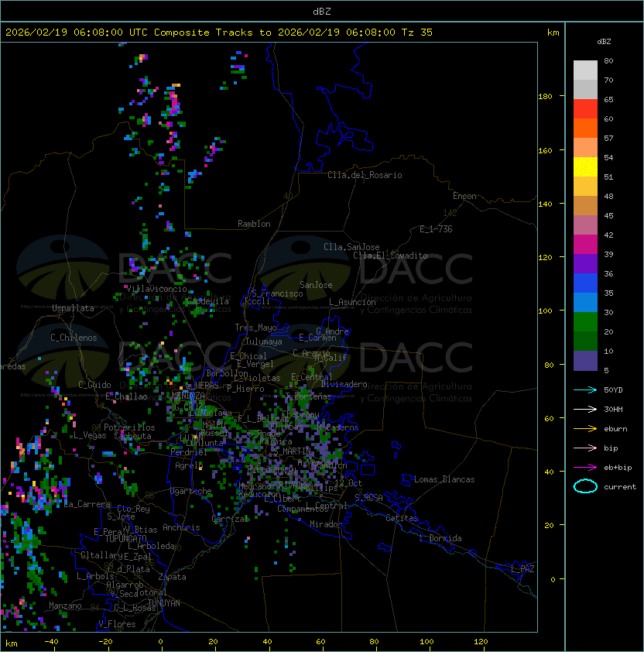Click the pink bip arrow legend icon
The width and height of the screenshot is (644, 652).
tap(585, 448)
